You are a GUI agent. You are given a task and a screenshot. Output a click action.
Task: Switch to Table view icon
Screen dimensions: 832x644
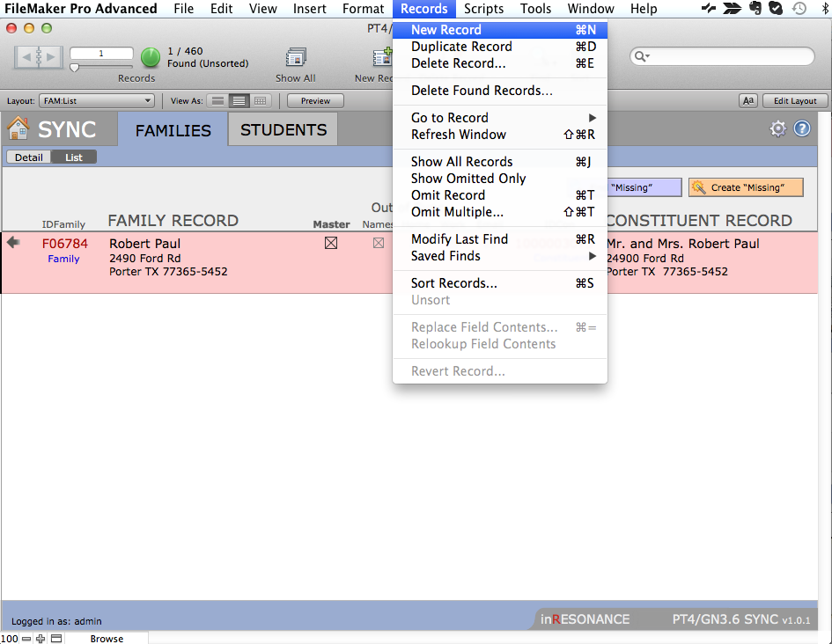260,100
